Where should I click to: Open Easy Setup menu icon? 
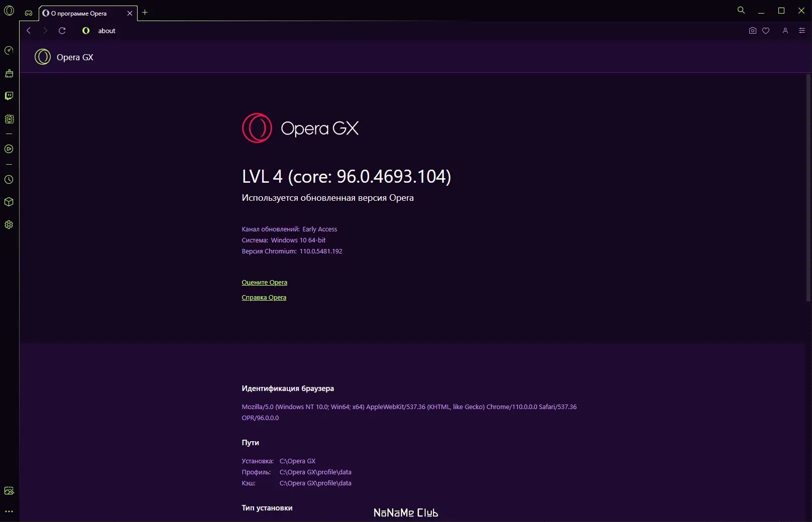tap(802, 31)
